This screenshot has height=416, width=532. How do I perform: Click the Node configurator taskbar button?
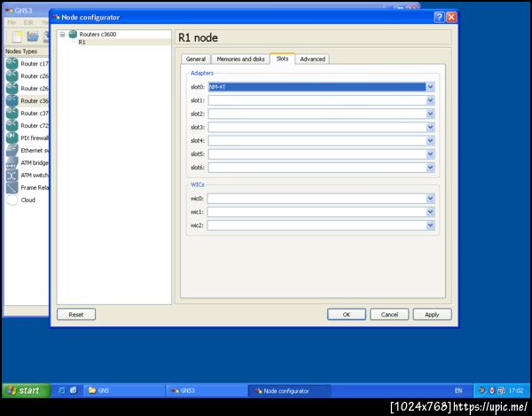tap(289, 390)
